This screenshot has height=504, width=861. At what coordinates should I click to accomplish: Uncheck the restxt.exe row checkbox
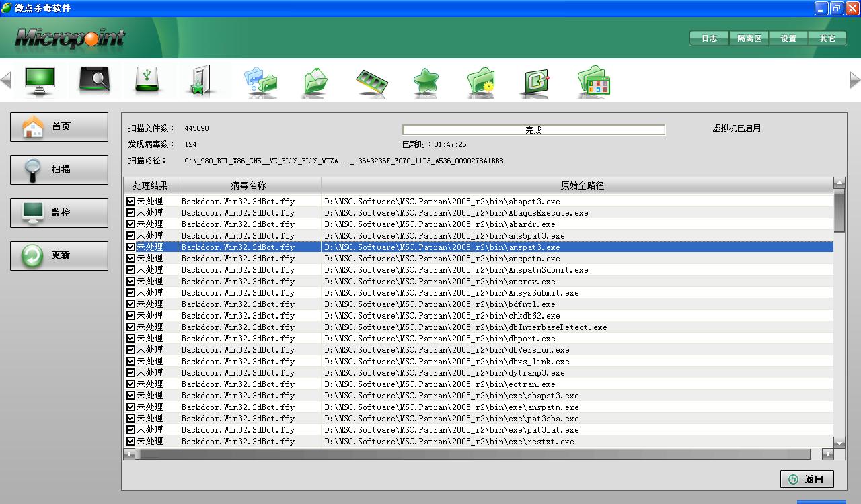[x=130, y=441]
